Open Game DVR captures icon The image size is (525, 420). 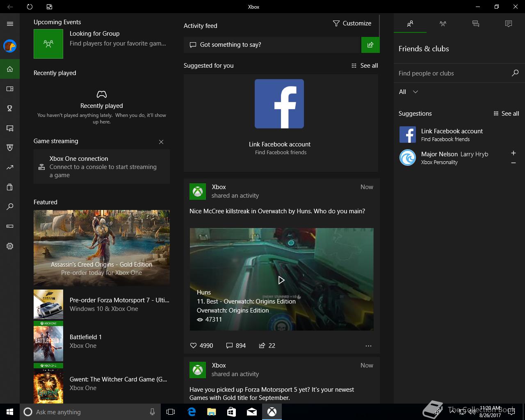point(10,128)
